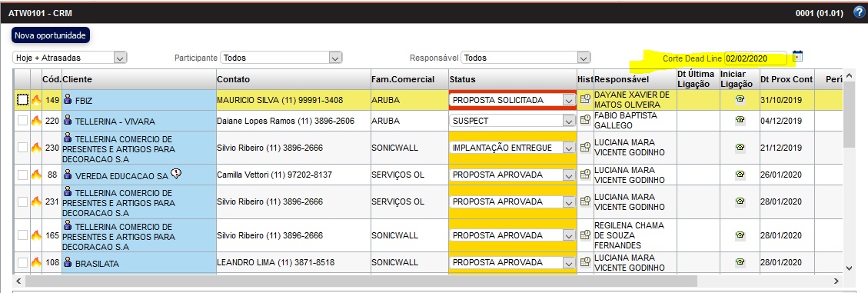Click vertical scrollbar down arrow
The image size is (868, 293).
point(850,268)
